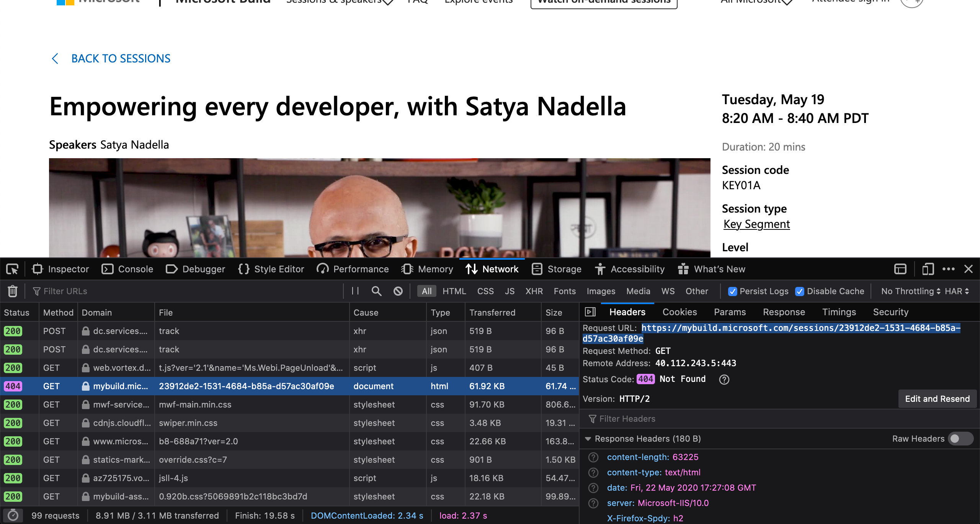This screenshot has width=980, height=524.
Task: Toggle responsive design mode icon
Action: tap(928, 269)
